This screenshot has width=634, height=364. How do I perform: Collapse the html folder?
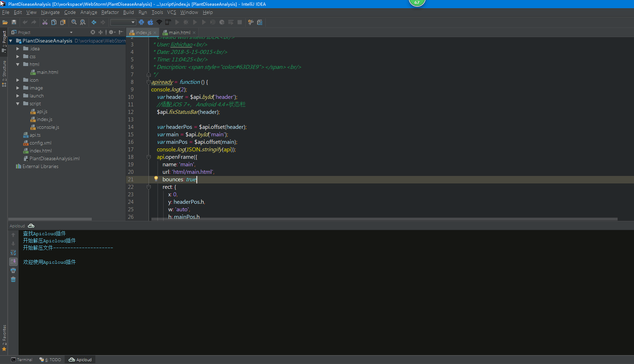click(18, 65)
